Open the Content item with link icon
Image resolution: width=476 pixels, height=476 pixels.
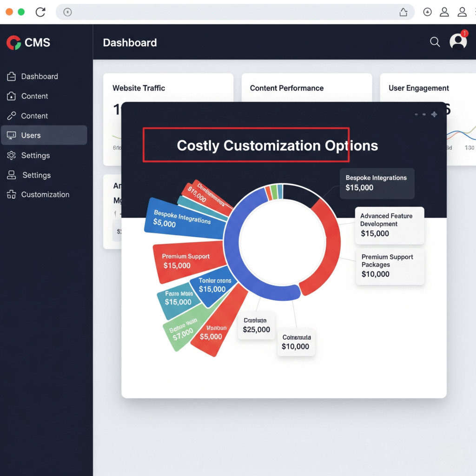(34, 116)
